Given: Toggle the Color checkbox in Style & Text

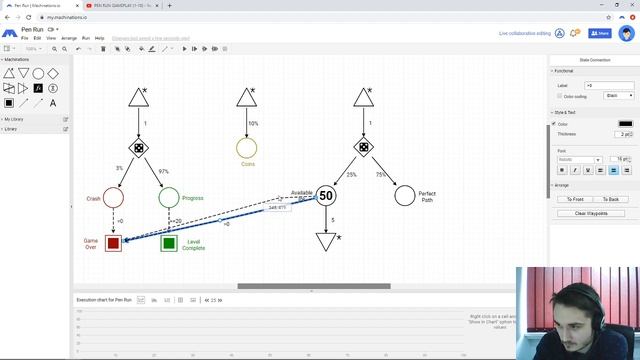Looking at the screenshot, I should (554, 123).
